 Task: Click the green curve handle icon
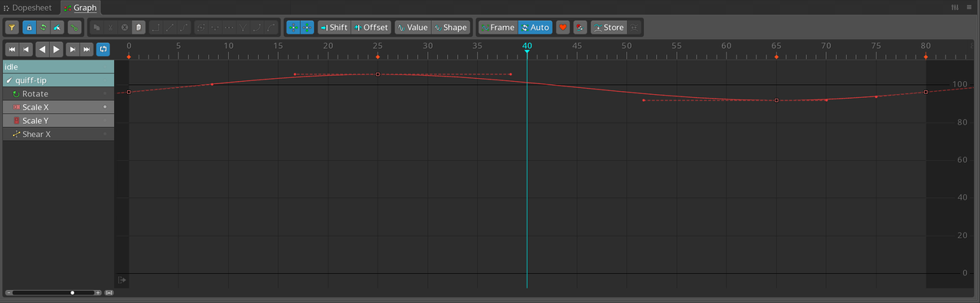pos(74,28)
